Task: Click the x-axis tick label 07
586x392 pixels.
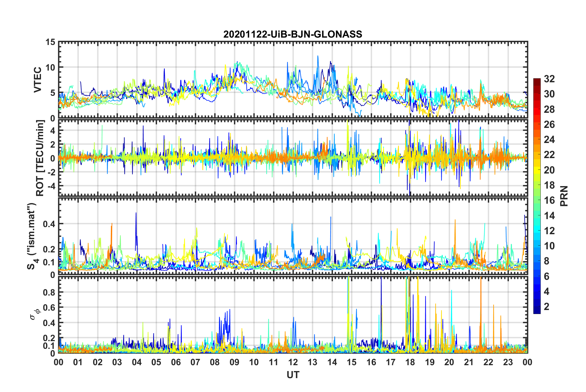Action: pyautogui.click(x=195, y=362)
